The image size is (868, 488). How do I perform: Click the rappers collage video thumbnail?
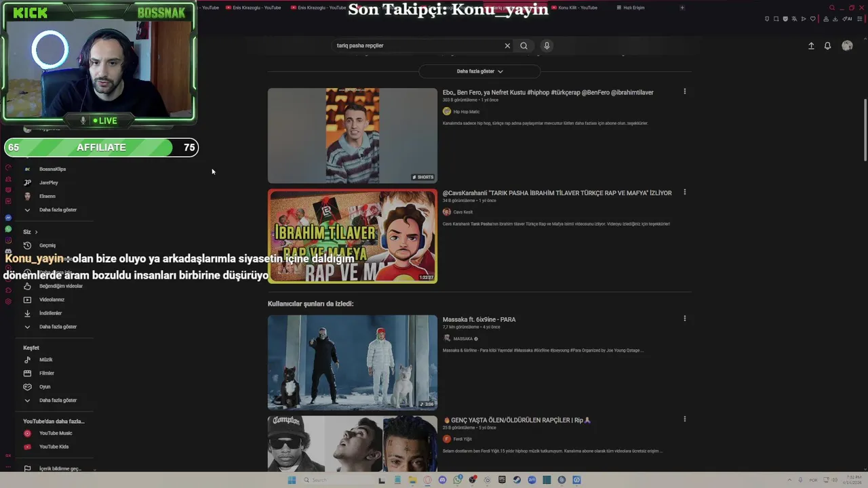click(353, 443)
